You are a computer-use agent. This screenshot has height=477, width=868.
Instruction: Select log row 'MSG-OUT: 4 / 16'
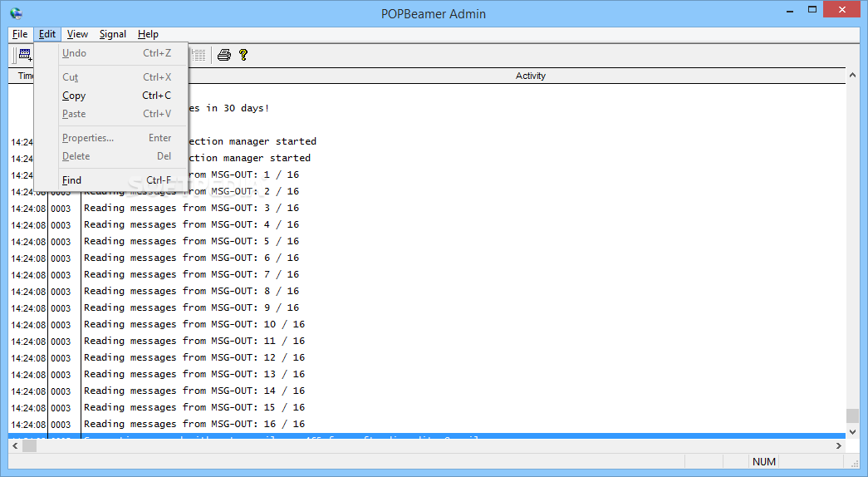pyautogui.click(x=427, y=225)
